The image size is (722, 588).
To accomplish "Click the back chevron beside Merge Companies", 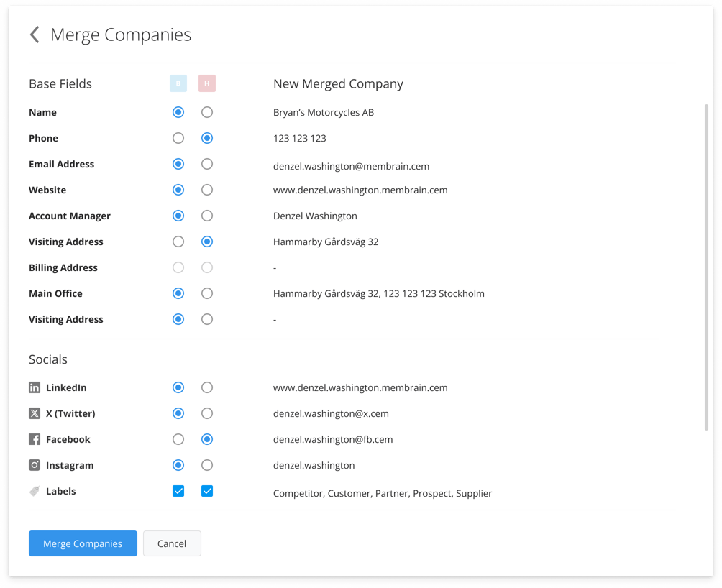I will [x=35, y=35].
